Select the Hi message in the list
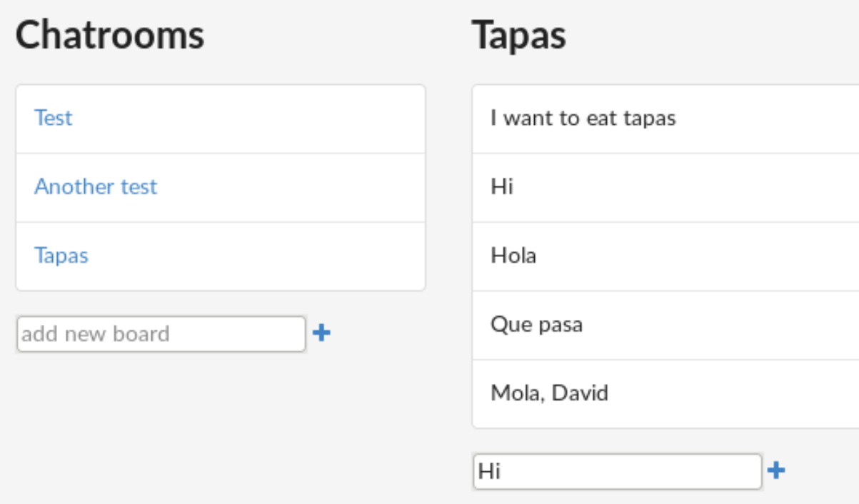The width and height of the screenshot is (859, 504). tap(502, 187)
